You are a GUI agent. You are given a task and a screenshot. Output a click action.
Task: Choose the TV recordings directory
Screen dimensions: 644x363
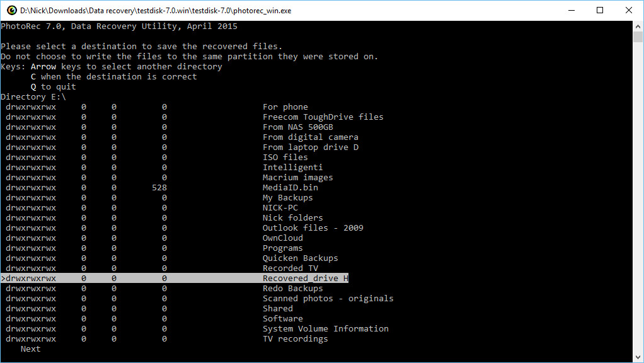click(296, 339)
